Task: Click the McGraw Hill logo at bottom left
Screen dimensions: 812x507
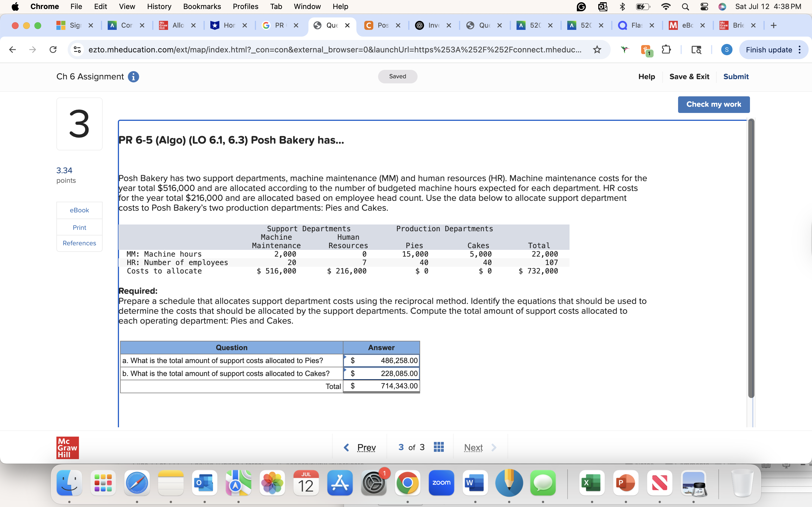Action: coord(67,447)
